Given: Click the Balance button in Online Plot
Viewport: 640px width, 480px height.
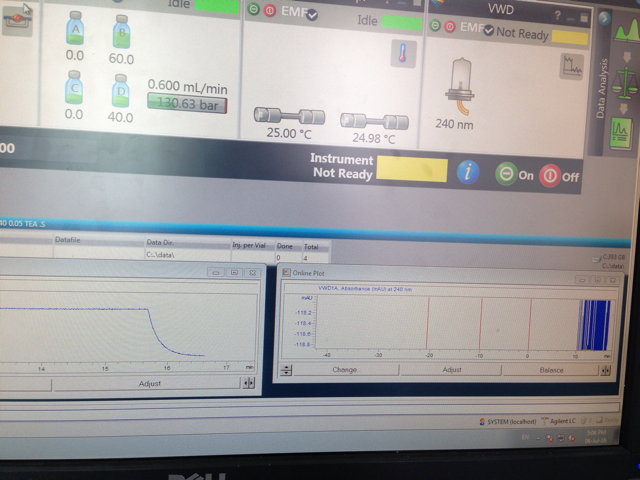Looking at the screenshot, I should [551, 370].
